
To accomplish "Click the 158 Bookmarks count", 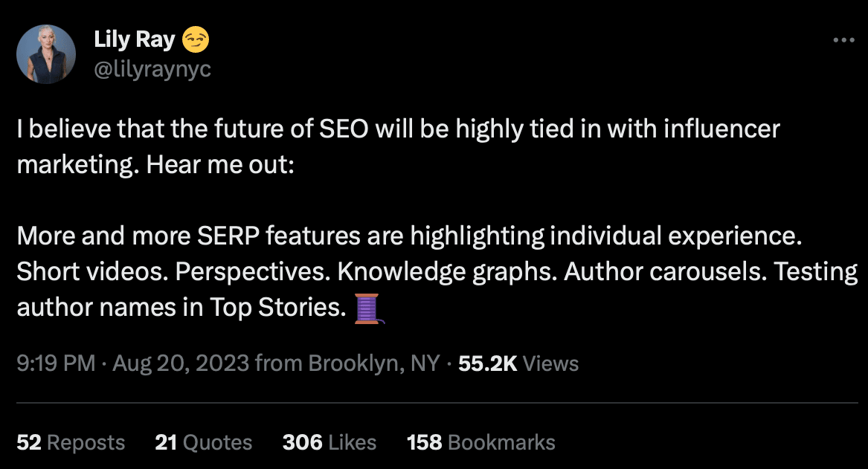I will point(480,443).
